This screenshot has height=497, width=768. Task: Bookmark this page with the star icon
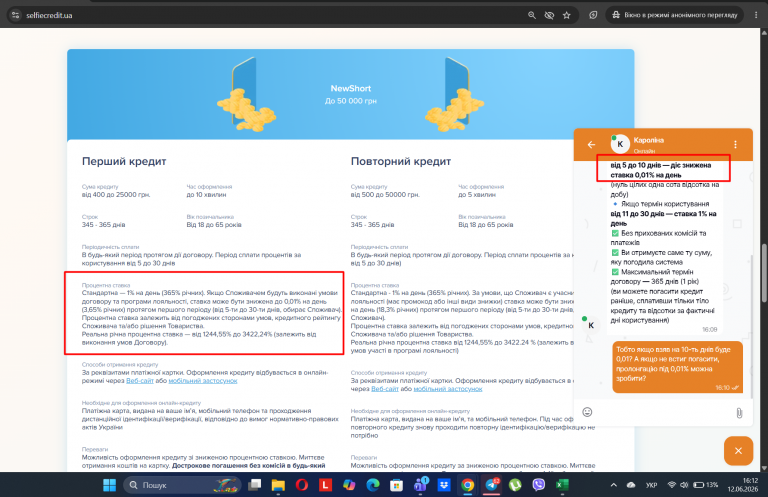point(567,15)
